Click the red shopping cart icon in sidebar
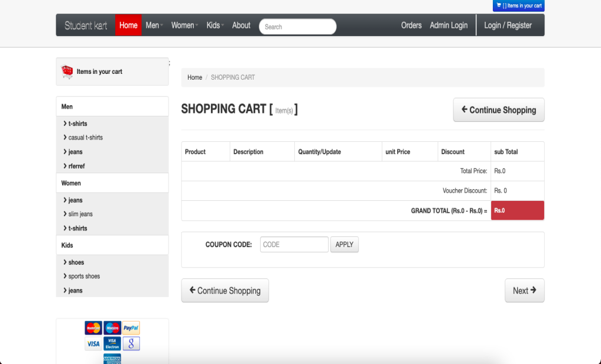 pyautogui.click(x=67, y=72)
